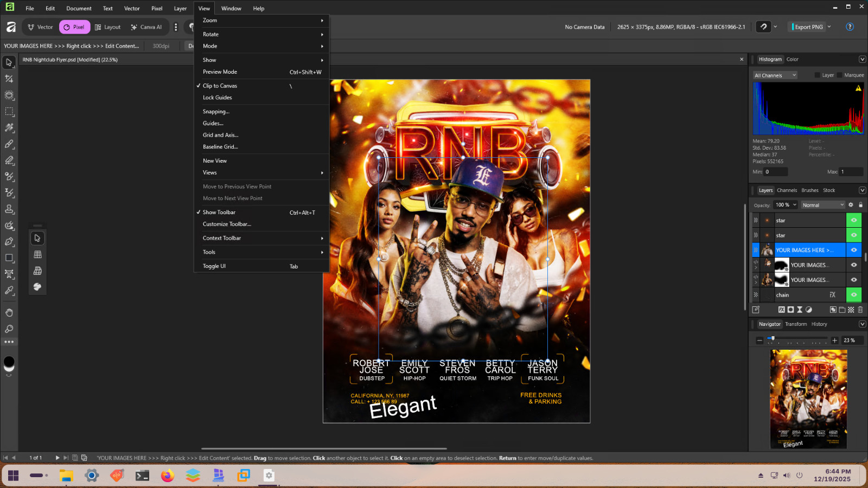This screenshot has width=868, height=488.
Task: Expand the Zoom submenu in View menu
Action: tap(261, 21)
